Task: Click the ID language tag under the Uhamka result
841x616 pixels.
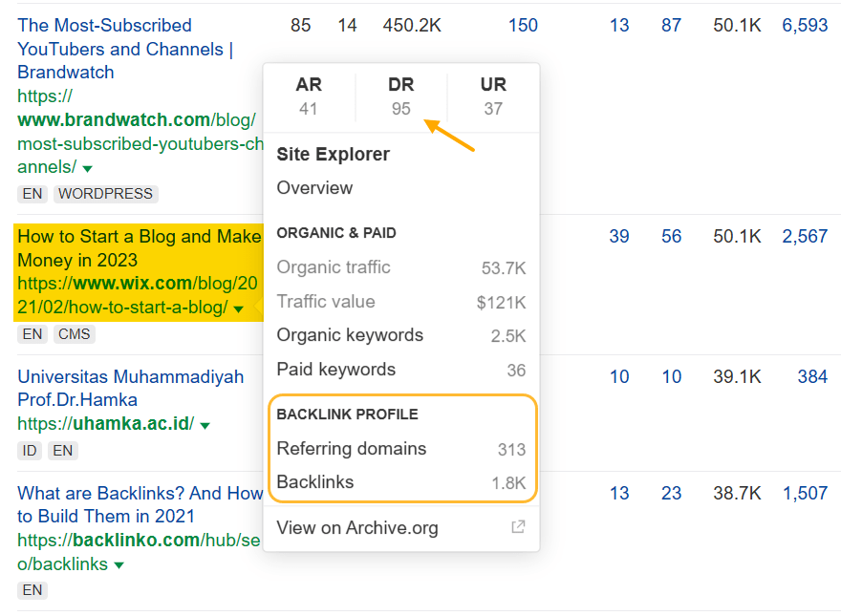Action: tap(30, 450)
